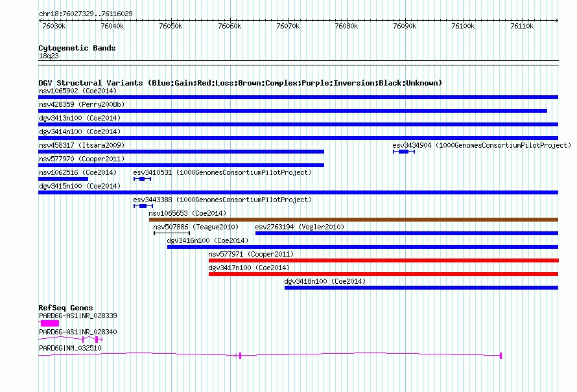Click the RefSeq Genes track title
The image size is (577, 392).
click(x=65, y=308)
